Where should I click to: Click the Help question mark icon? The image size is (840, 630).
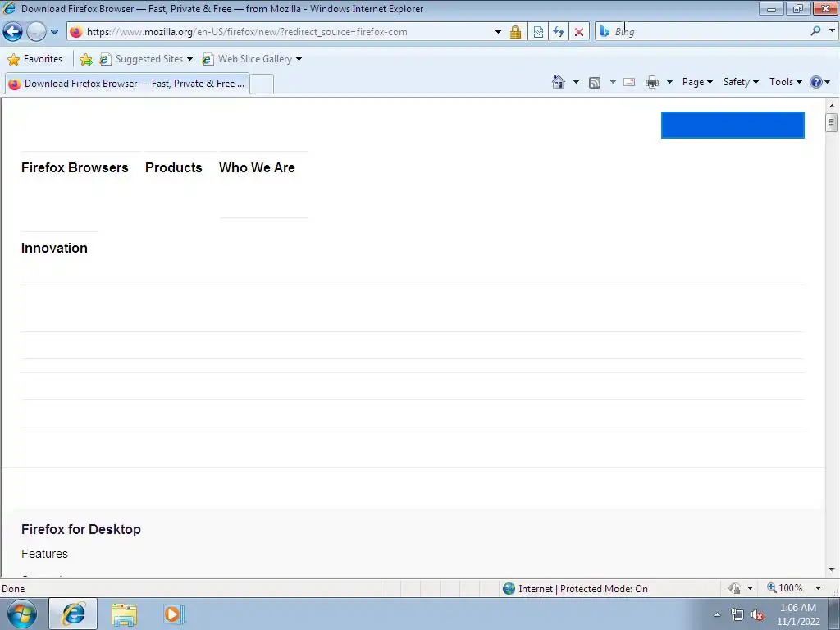click(816, 82)
